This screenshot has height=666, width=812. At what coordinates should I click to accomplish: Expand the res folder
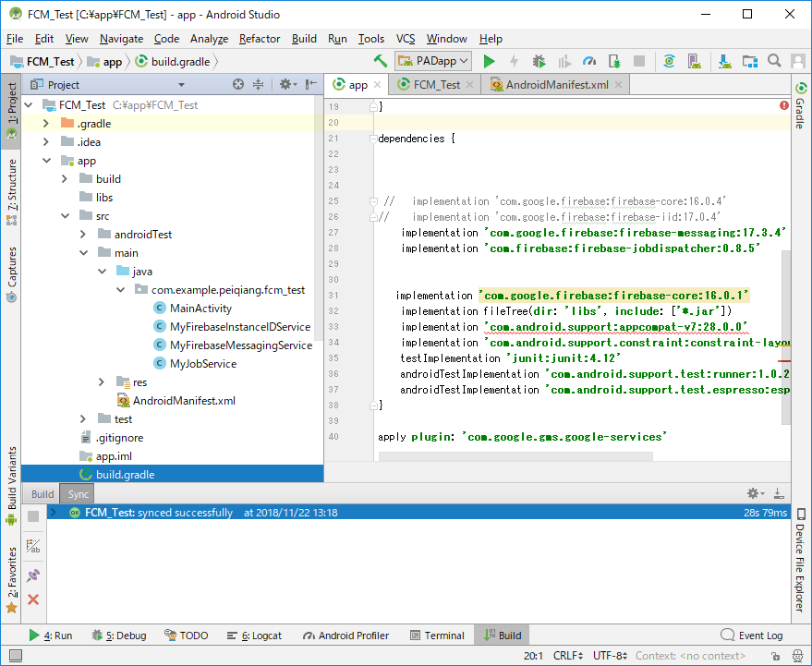[x=102, y=382]
